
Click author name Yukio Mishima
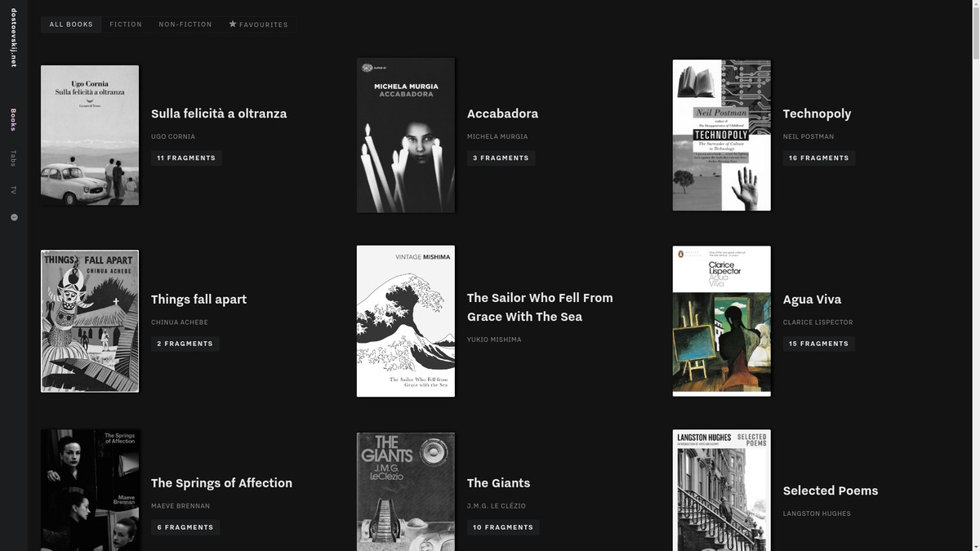pos(494,340)
